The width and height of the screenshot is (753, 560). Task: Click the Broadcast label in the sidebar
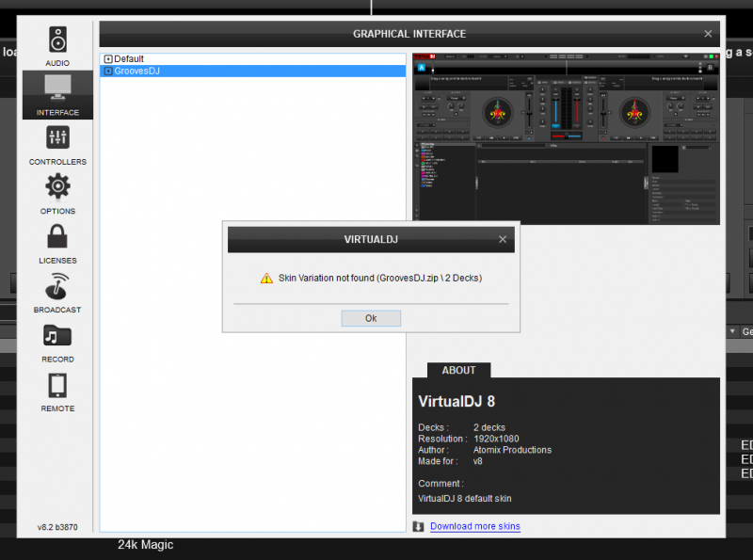57,310
